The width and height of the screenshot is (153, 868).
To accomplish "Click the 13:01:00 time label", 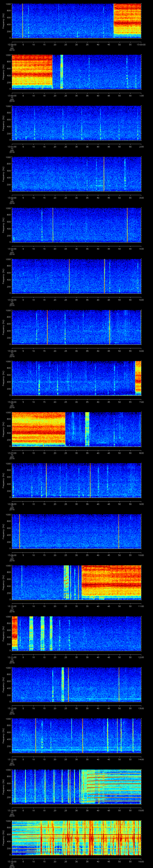I will [x=12, y=147].
